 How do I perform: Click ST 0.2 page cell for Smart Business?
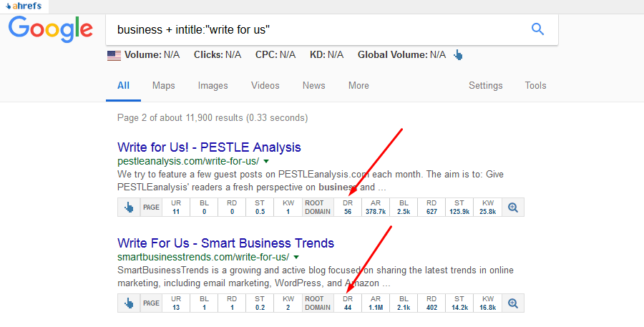tap(260, 303)
